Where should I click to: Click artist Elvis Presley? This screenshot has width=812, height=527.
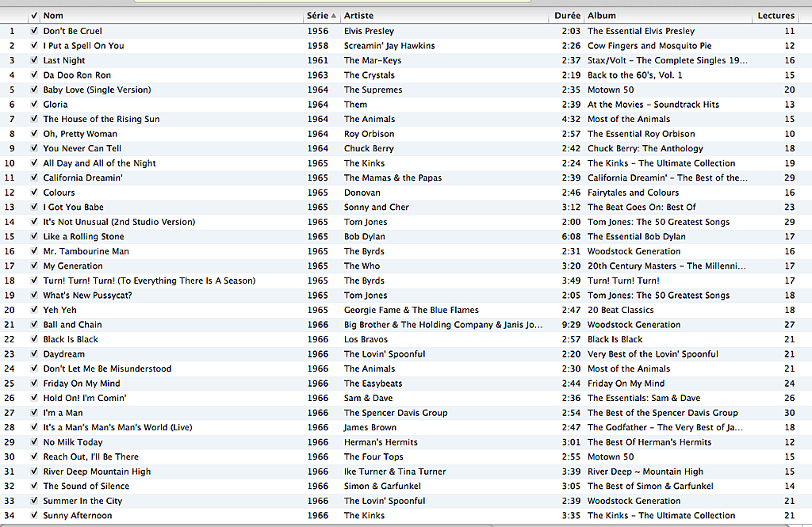369,31
